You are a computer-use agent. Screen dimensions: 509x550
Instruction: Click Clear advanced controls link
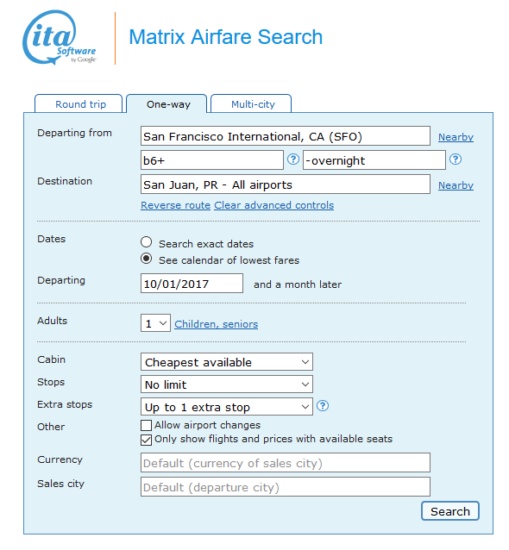click(274, 205)
